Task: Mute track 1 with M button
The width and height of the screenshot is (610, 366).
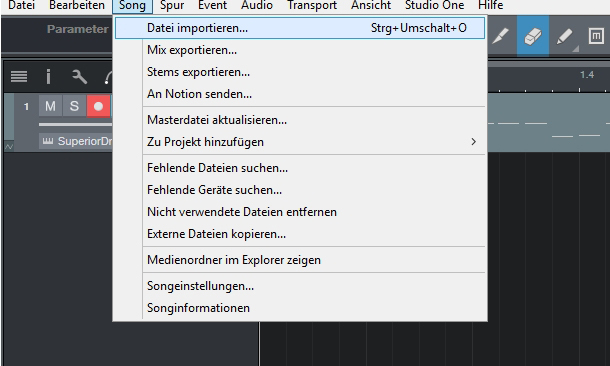Action: tap(50, 106)
